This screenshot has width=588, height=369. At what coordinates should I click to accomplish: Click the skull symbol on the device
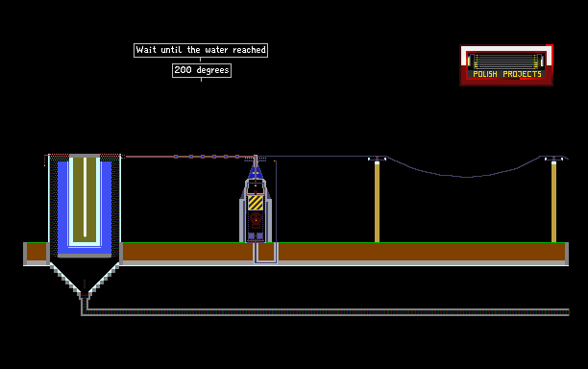point(256,220)
